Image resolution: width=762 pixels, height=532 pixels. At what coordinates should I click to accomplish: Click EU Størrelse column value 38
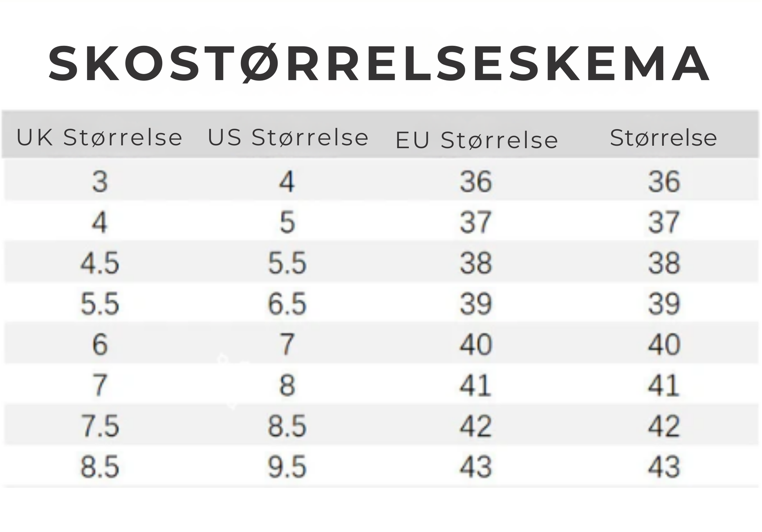click(476, 263)
